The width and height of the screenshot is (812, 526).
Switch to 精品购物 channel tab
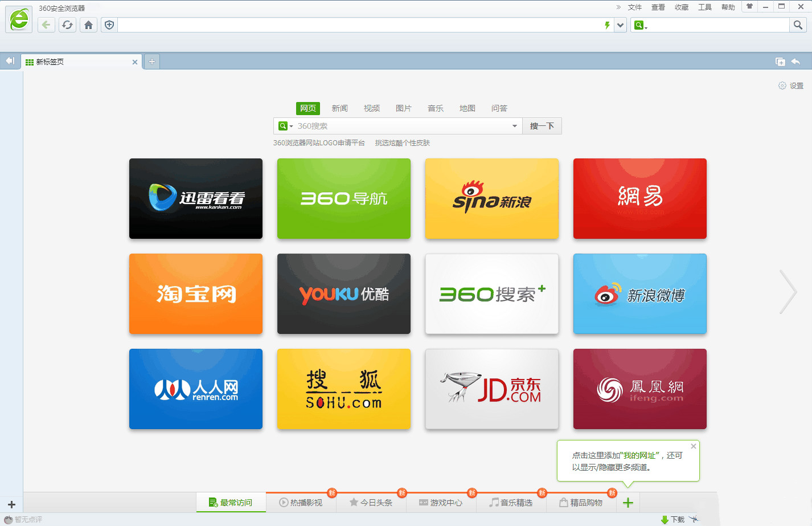[x=581, y=502]
